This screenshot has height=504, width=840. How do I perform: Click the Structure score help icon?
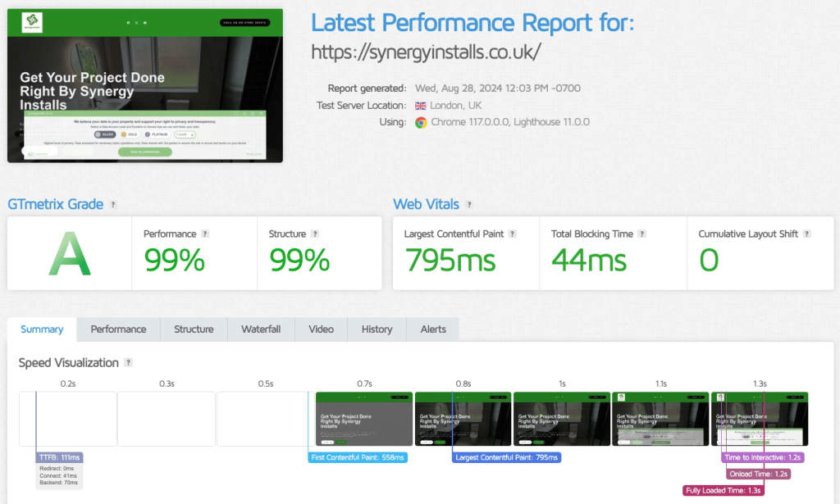[x=315, y=234]
